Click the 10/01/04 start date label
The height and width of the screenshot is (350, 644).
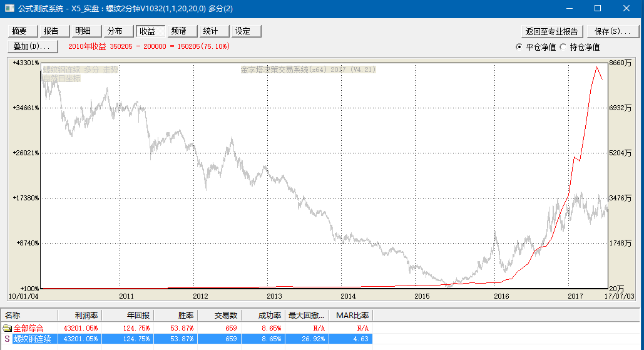[x=23, y=296]
